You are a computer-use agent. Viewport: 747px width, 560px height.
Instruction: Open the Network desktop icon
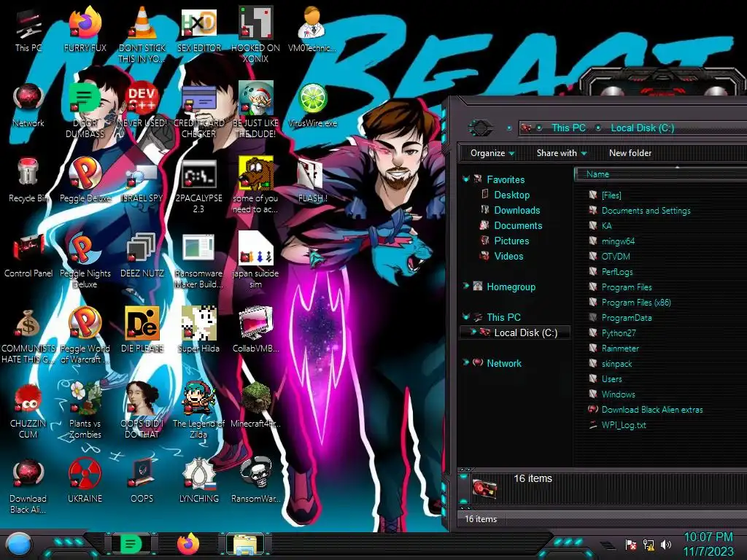pyautogui.click(x=28, y=105)
